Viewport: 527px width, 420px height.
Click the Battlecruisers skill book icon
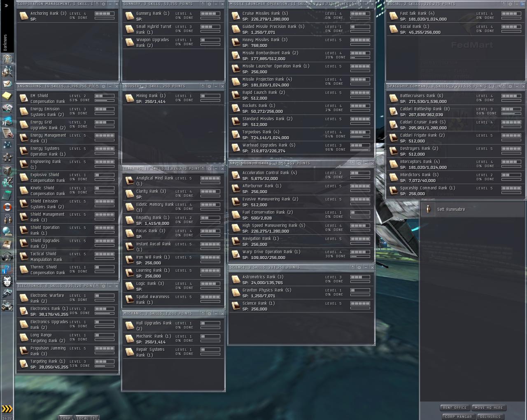(x=393, y=98)
